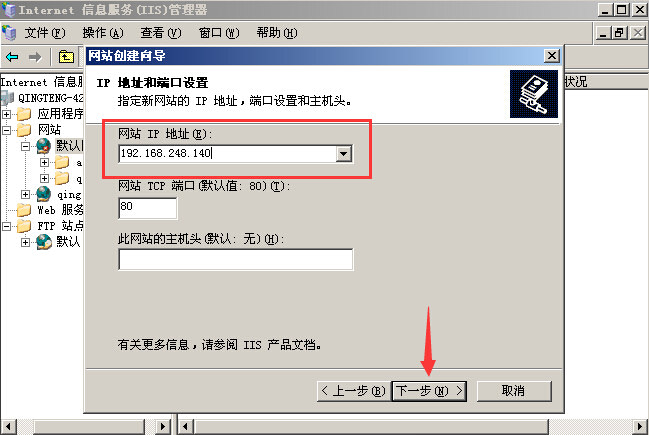This screenshot has height=435, width=649.
Task: Expand the 应用程序 pool tree node
Action: pyautogui.click(x=7, y=114)
